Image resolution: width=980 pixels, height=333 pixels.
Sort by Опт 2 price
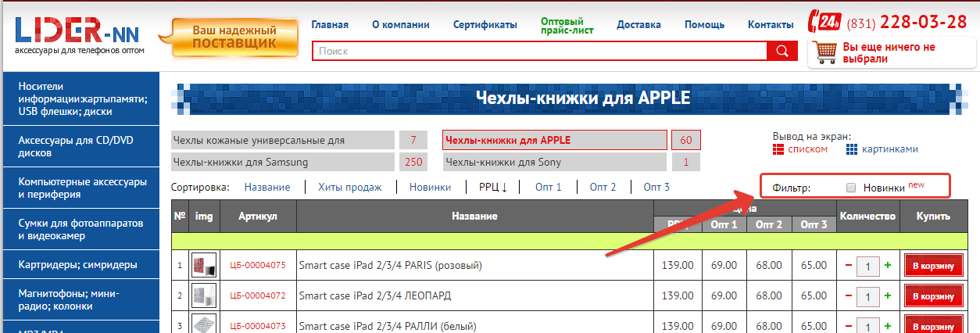[603, 187]
